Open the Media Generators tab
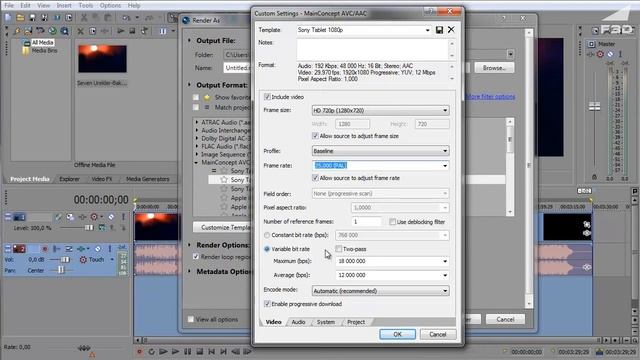This screenshot has height=360, width=640. (x=147, y=179)
